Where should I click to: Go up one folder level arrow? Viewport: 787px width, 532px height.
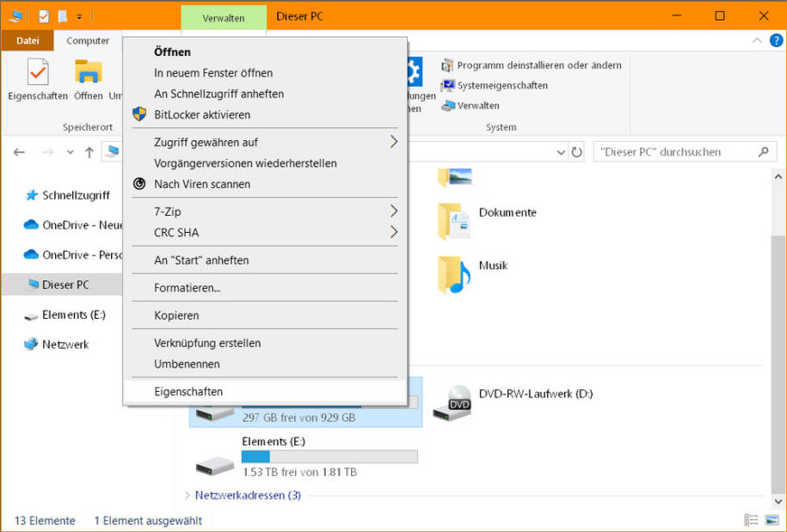click(x=89, y=152)
